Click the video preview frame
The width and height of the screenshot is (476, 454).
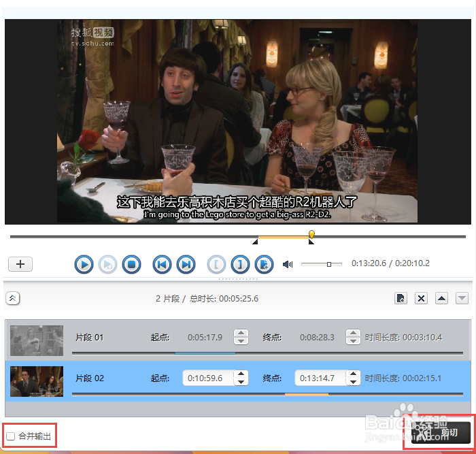click(238, 122)
